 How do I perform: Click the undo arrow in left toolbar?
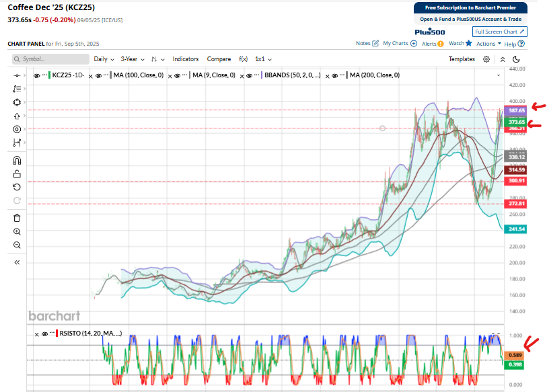pyautogui.click(x=17, y=187)
